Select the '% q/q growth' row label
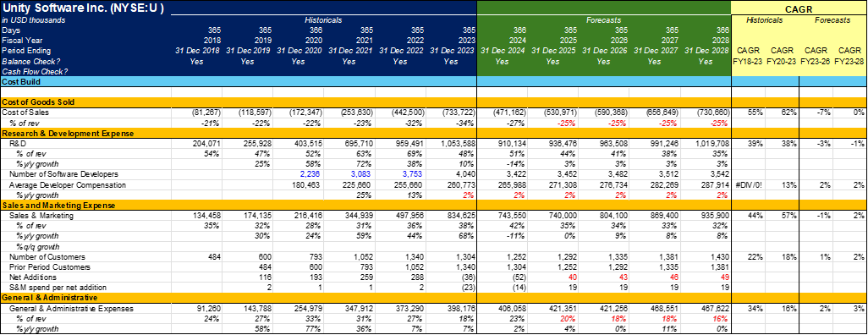Image resolution: width=868 pixels, height=335 pixels. click(x=39, y=246)
